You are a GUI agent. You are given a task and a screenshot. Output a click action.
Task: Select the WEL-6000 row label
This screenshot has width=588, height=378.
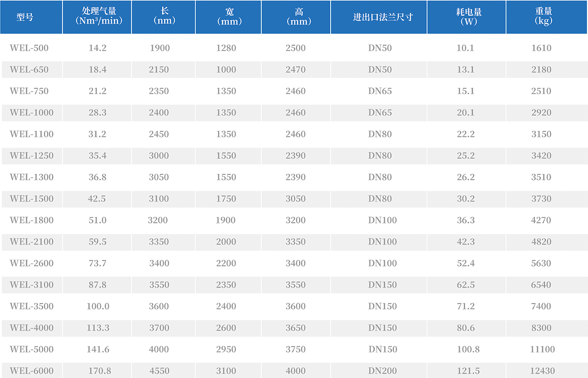pyautogui.click(x=32, y=371)
